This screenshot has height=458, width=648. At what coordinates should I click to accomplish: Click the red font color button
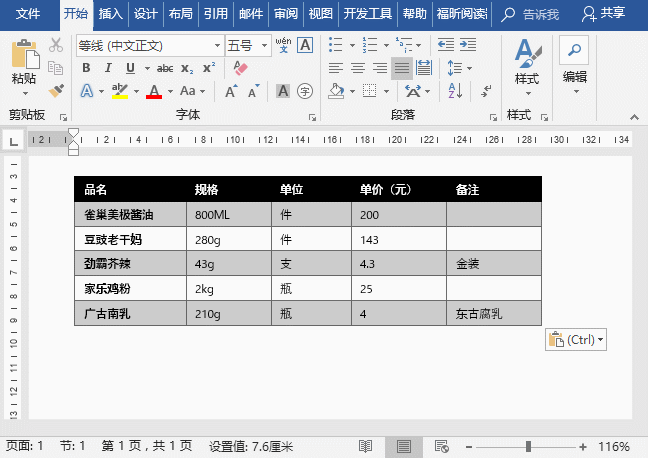tap(154, 91)
